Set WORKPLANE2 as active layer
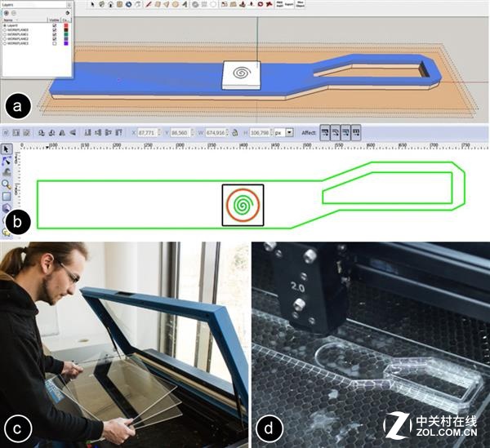Image resolution: width=490 pixels, height=448 pixels. tap(5, 39)
